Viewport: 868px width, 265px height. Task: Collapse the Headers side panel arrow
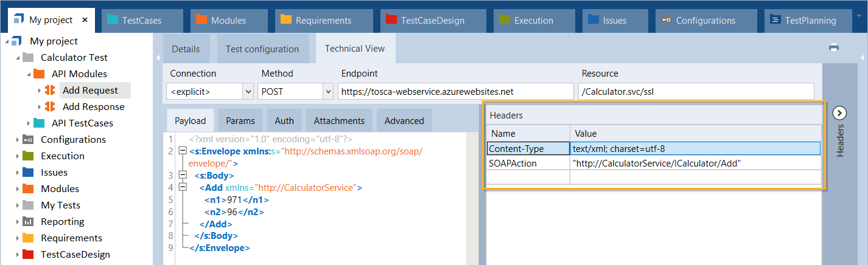(839, 113)
